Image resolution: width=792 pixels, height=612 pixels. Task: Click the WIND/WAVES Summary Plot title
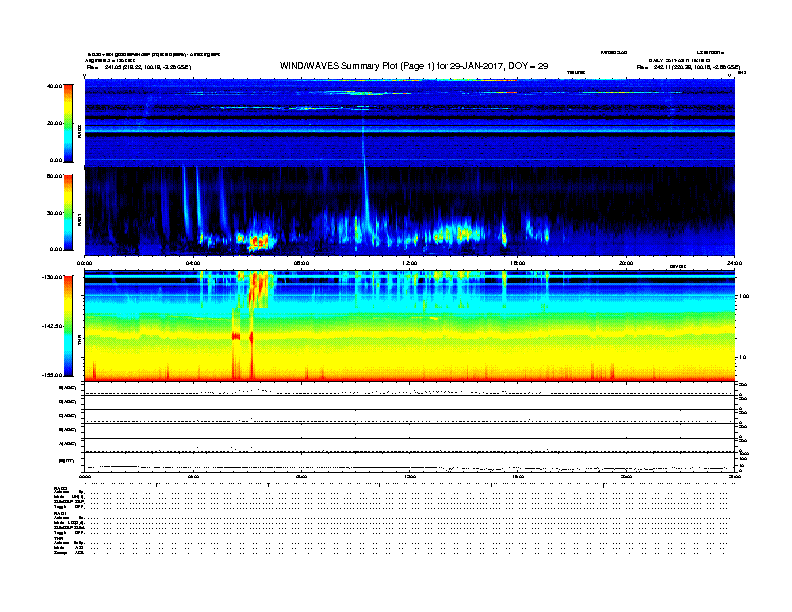point(414,66)
